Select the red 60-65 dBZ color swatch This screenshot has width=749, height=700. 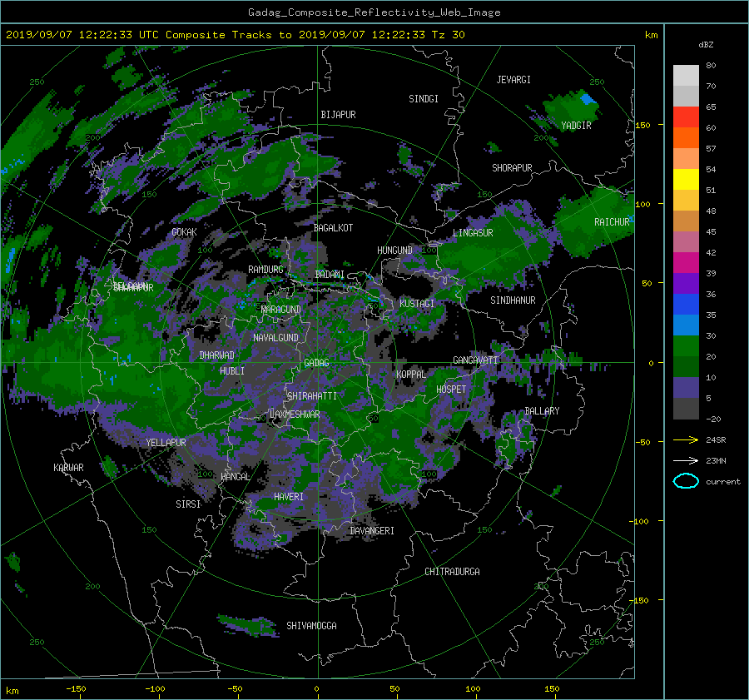click(686, 117)
